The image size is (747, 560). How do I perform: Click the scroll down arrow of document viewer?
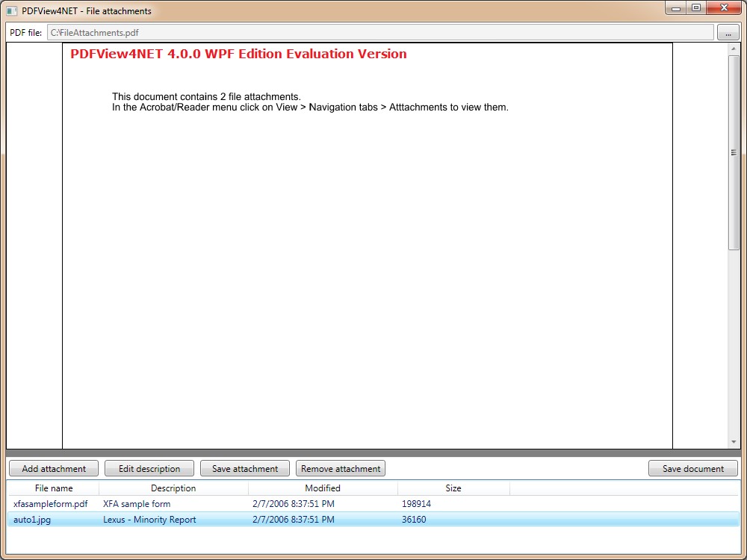click(x=734, y=443)
